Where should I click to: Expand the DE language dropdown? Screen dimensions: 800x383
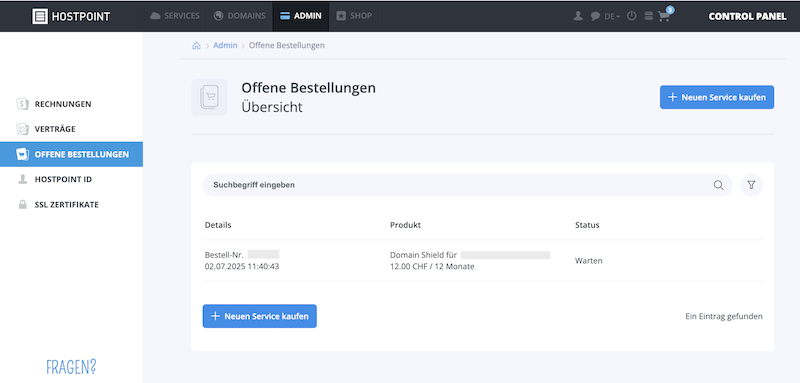(x=612, y=16)
